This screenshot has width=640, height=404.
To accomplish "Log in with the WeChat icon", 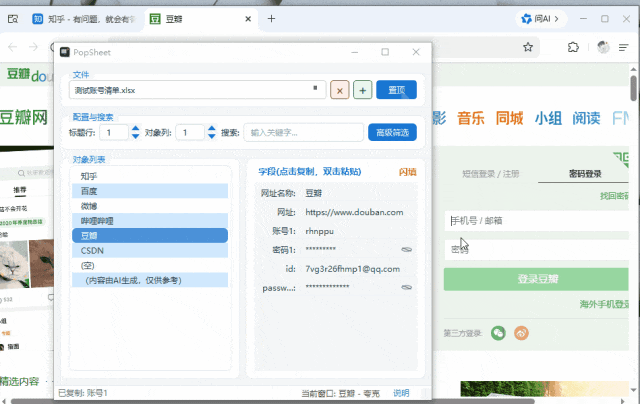I will coord(498,333).
